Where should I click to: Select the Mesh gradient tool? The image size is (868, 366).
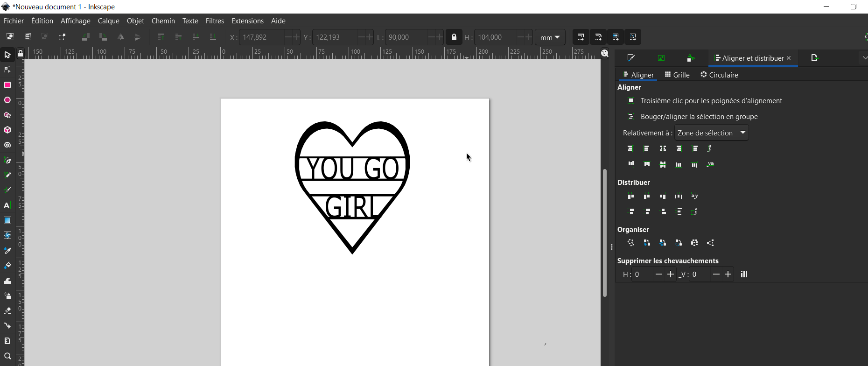point(7,235)
